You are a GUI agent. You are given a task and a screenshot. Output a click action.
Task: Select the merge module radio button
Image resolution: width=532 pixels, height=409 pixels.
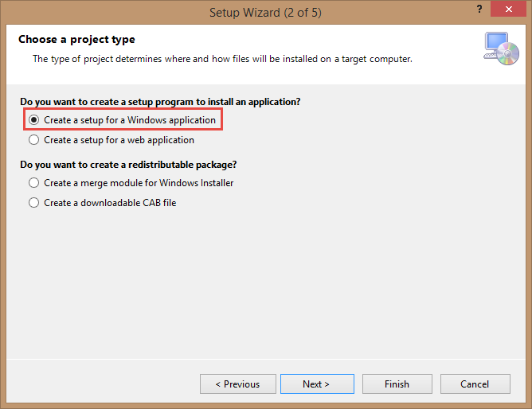click(33, 183)
